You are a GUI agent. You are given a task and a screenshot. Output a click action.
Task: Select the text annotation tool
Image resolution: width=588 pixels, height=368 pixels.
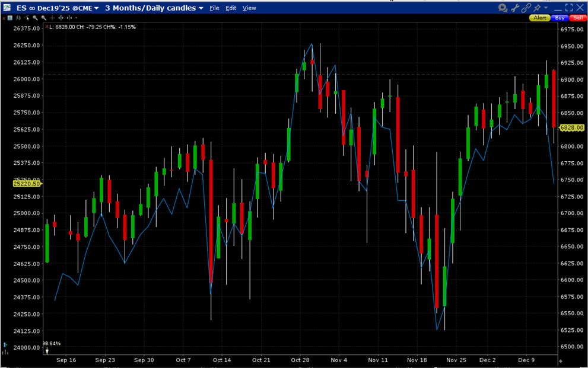tap(9, 18)
